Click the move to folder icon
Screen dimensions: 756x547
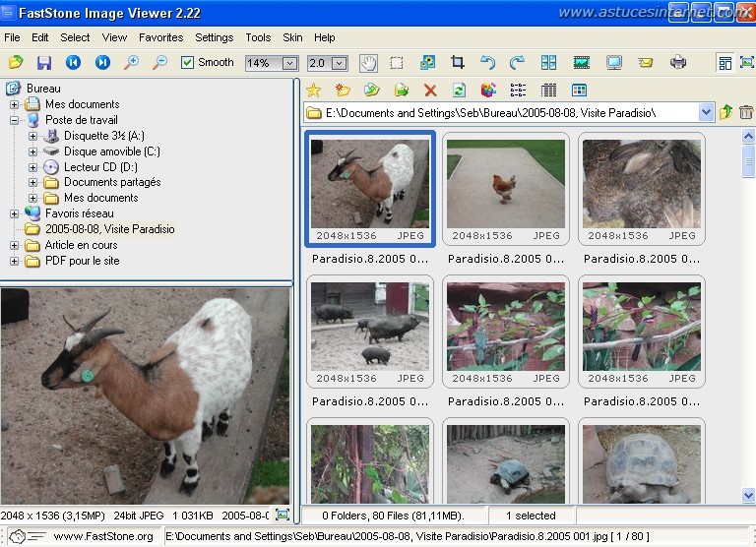[x=402, y=91]
